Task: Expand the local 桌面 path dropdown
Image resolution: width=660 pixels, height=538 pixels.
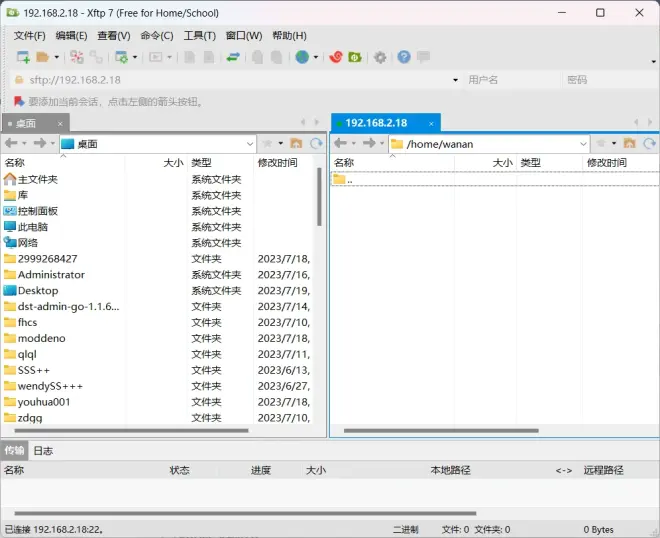Action: click(x=250, y=144)
